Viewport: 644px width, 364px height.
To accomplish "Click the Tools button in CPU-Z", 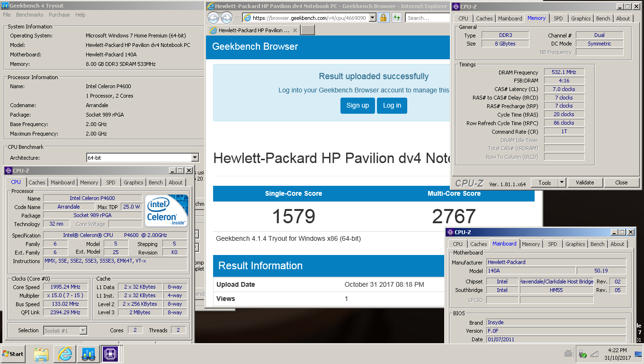I will coord(545,182).
